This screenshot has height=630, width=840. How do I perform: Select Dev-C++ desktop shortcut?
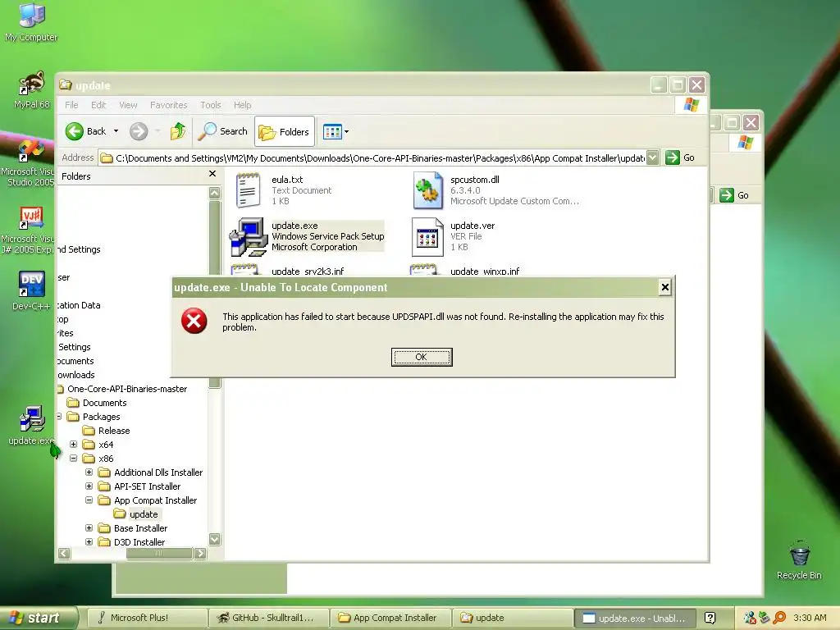[31, 291]
